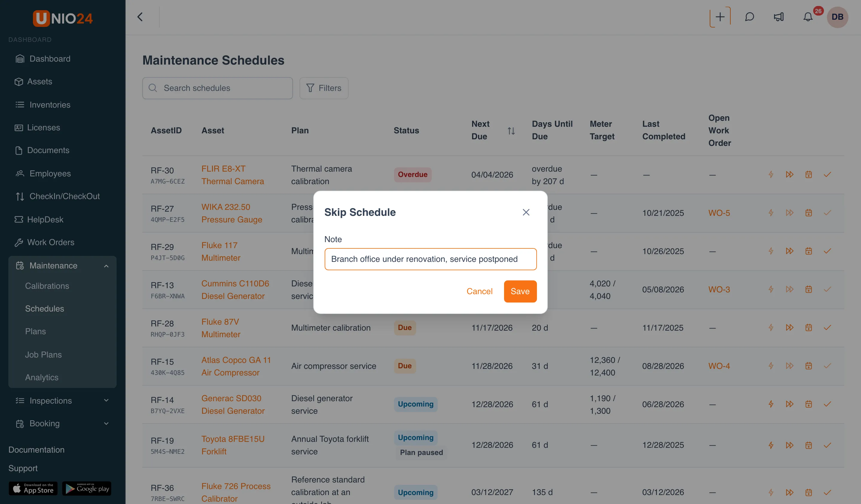Click Save in Skip Schedule dialog
The height and width of the screenshot is (504, 861).
(520, 291)
